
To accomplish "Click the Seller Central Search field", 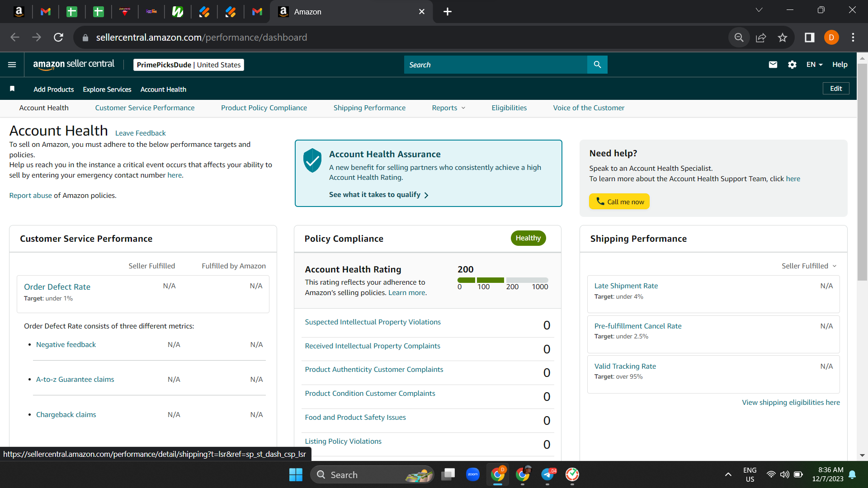I will pyautogui.click(x=495, y=65).
